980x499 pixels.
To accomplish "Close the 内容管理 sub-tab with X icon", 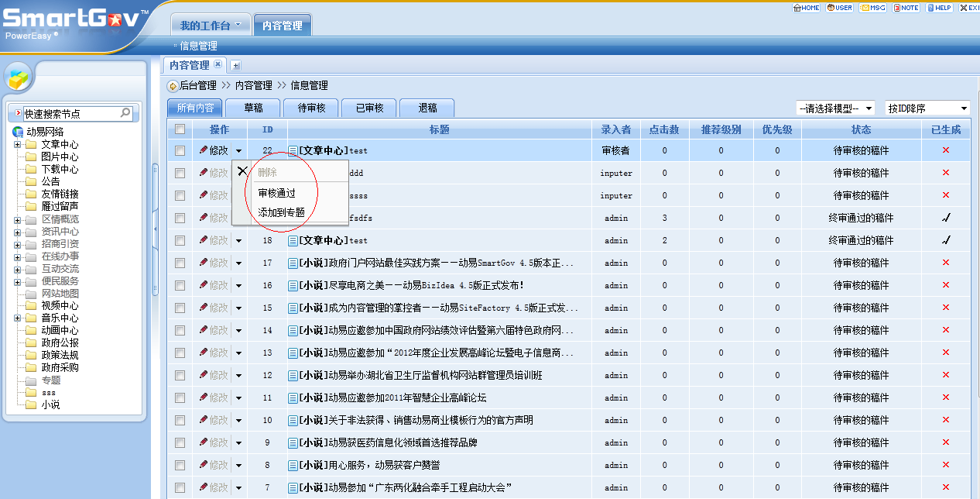I will pyautogui.click(x=218, y=65).
